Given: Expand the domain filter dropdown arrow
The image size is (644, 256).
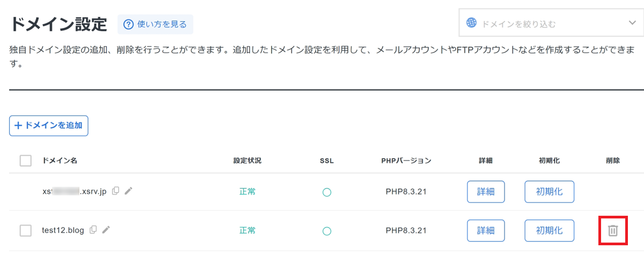Looking at the screenshot, I should (x=632, y=23).
